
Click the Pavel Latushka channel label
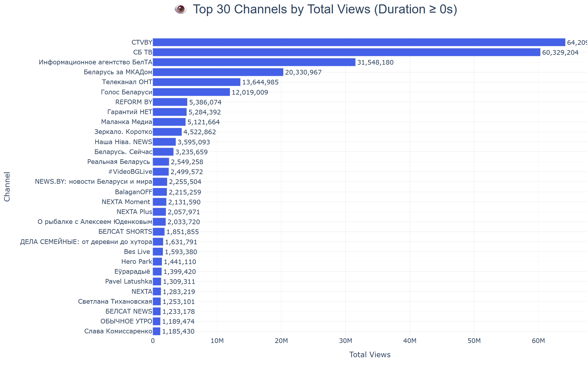point(128,282)
